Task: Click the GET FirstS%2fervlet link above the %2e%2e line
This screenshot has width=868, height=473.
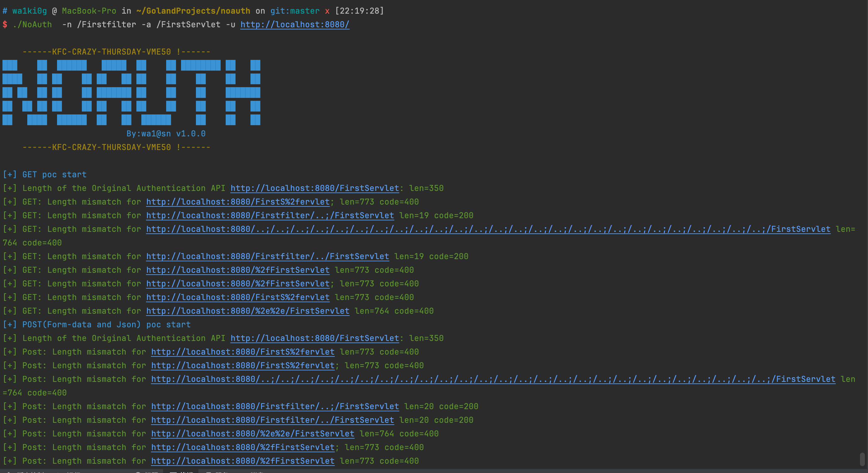Action: (237, 297)
